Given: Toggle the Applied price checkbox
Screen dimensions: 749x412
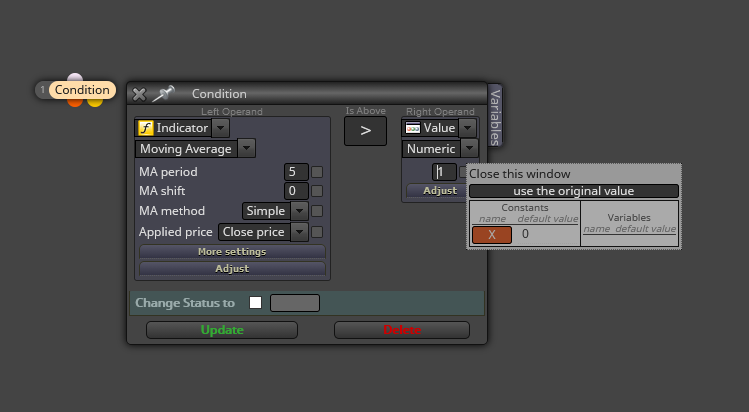Looking at the screenshot, I should (317, 232).
